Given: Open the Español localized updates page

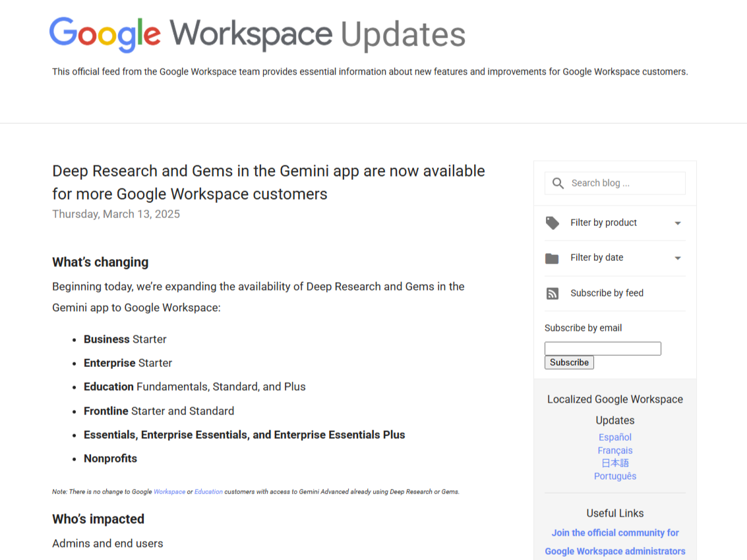Looking at the screenshot, I should coord(614,437).
